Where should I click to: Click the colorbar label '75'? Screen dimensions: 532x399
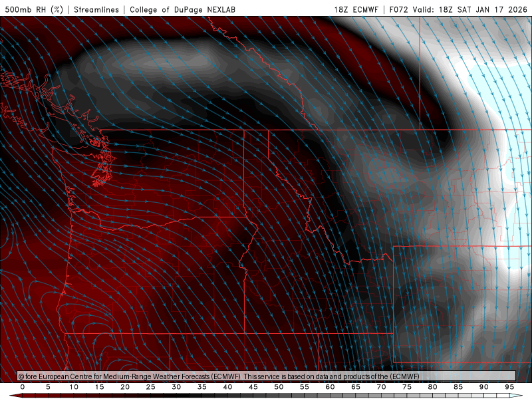[407, 387]
